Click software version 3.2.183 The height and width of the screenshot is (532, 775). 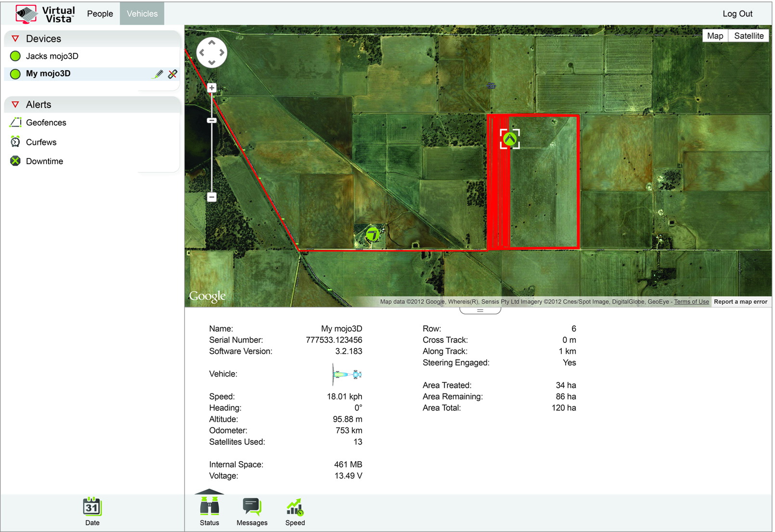[349, 351]
